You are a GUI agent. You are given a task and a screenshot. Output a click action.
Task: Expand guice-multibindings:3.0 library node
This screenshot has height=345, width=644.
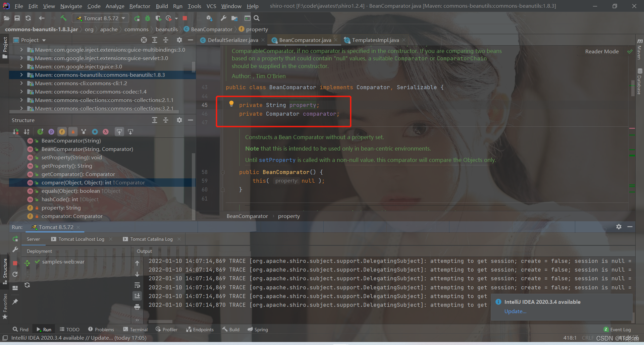(x=21, y=50)
